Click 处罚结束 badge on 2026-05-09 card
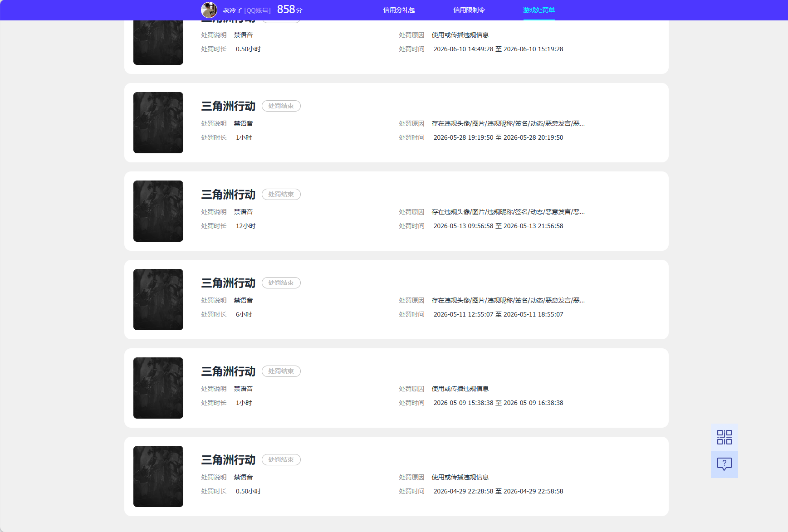This screenshot has height=532, width=788. (x=281, y=371)
